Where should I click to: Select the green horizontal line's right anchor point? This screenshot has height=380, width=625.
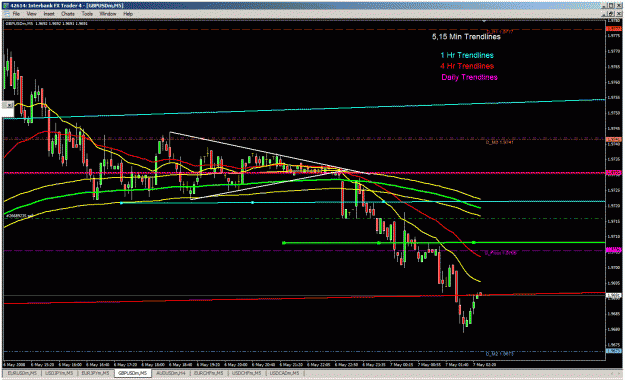(474, 242)
